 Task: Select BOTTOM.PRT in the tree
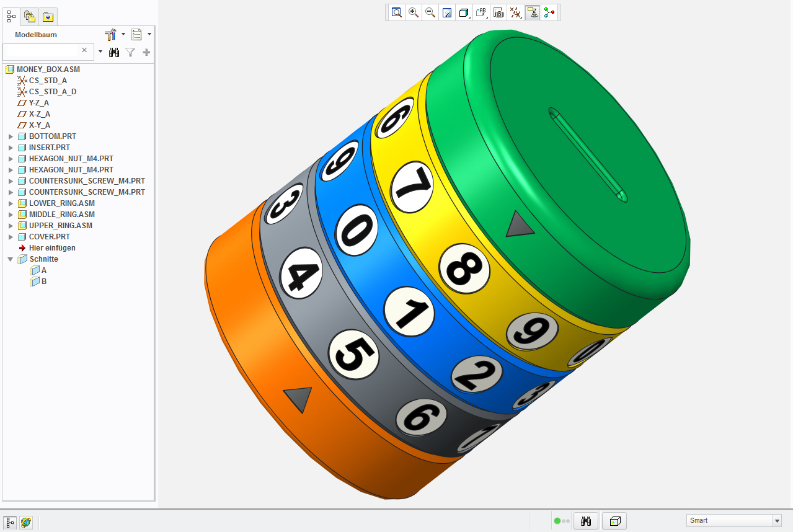(52, 136)
